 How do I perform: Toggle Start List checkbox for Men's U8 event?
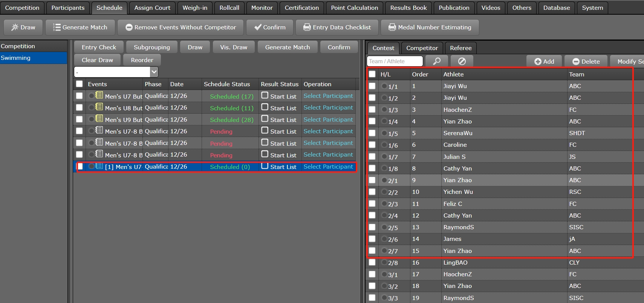click(x=265, y=107)
